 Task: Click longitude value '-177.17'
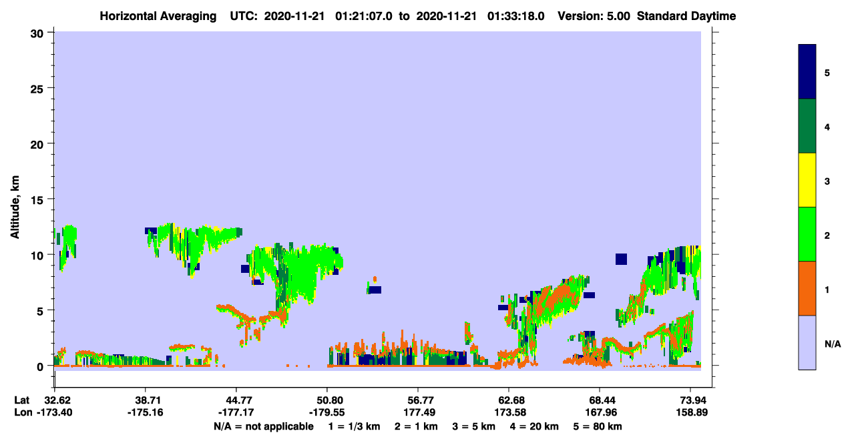[236, 413]
